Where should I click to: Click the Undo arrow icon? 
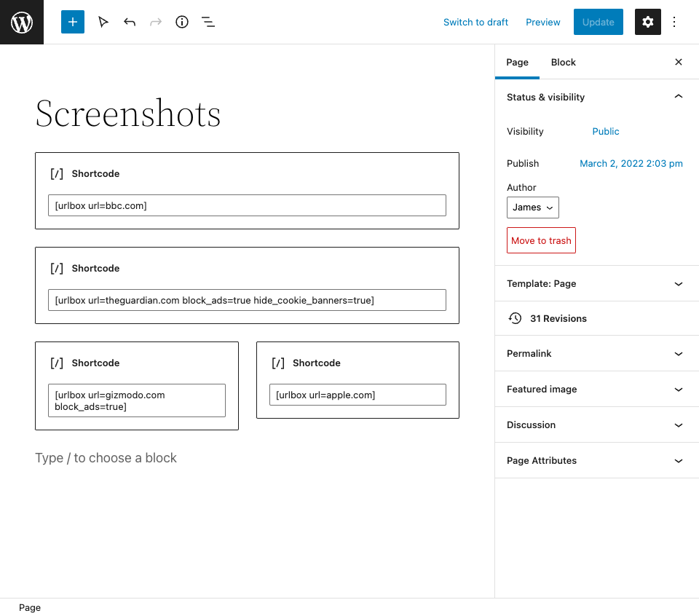tap(129, 22)
